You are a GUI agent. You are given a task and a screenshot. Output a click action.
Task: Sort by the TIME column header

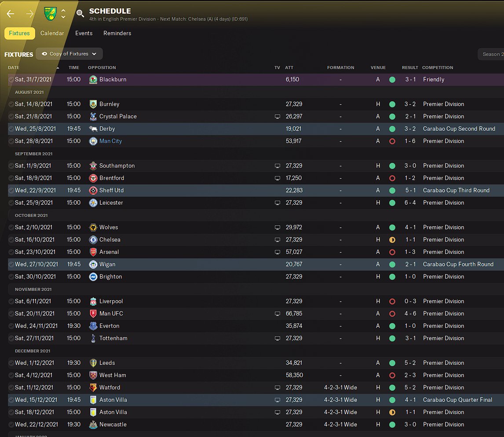click(73, 67)
